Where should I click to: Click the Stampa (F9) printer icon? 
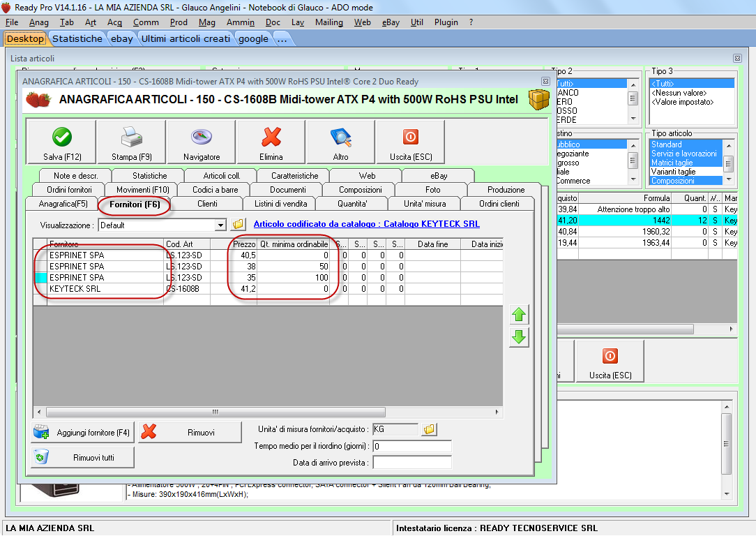(131, 137)
